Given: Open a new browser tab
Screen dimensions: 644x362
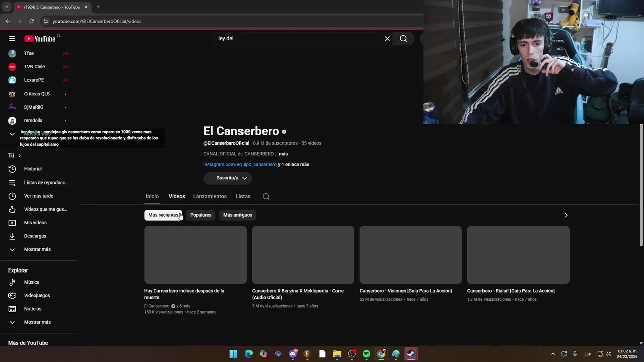Looking at the screenshot, I should click(98, 7).
